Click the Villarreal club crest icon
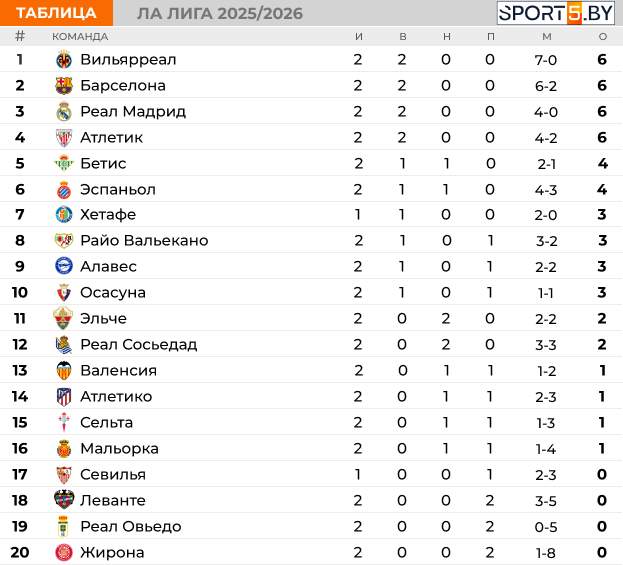The image size is (623, 565). [x=64, y=60]
